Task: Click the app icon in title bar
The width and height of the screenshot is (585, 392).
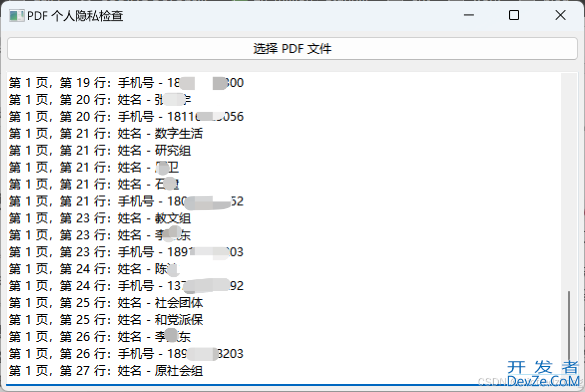Action: tap(16, 15)
